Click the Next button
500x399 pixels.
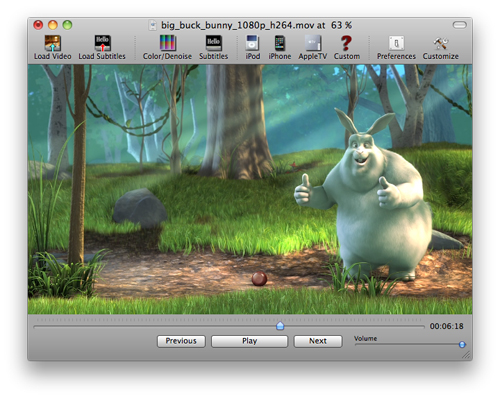pyautogui.click(x=318, y=341)
